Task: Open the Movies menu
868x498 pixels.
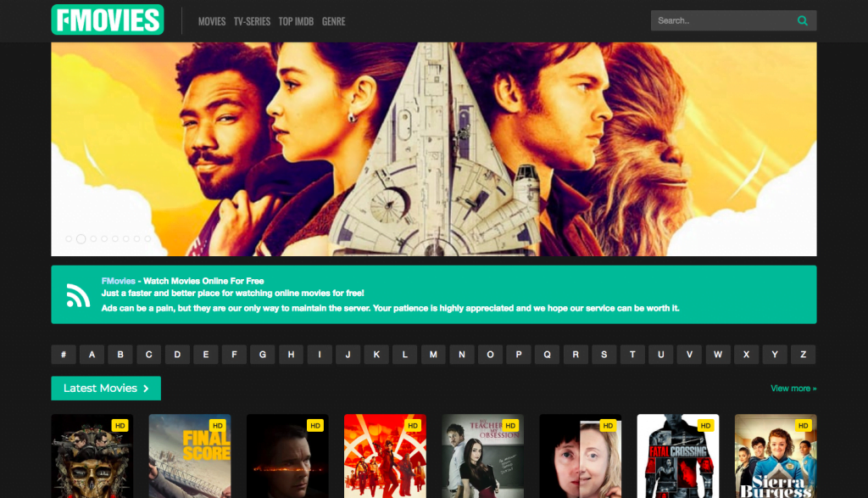Action: [212, 21]
